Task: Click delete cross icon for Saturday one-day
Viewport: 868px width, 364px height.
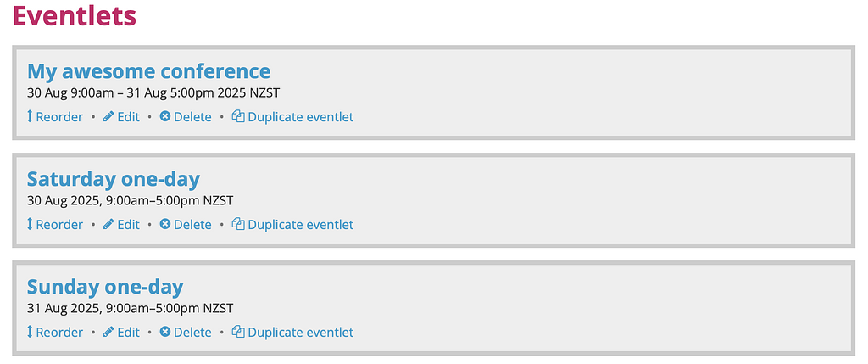Action: coord(165,224)
